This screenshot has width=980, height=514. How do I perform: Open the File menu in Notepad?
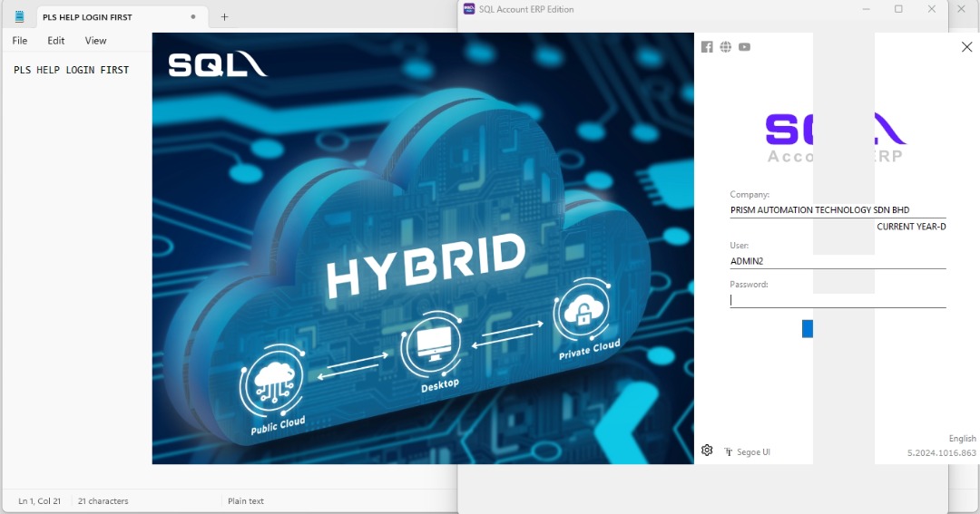point(20,41)
